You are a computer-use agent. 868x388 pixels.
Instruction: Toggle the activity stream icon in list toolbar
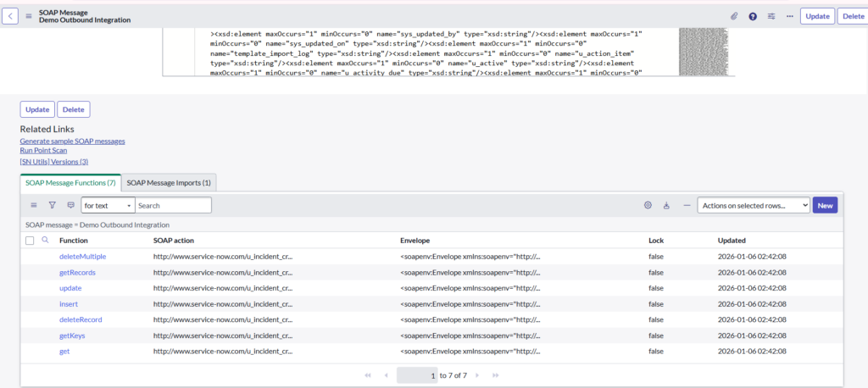coord(70,205)
